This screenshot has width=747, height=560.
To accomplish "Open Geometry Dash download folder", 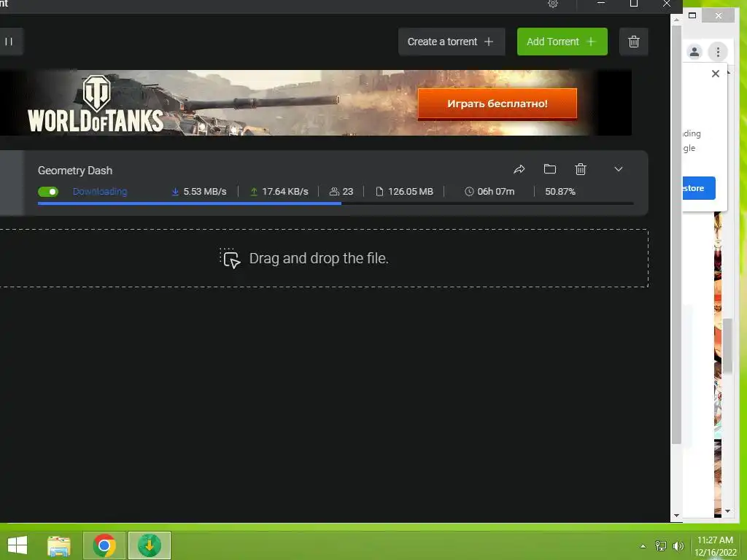I will click(x=550, y=169).
